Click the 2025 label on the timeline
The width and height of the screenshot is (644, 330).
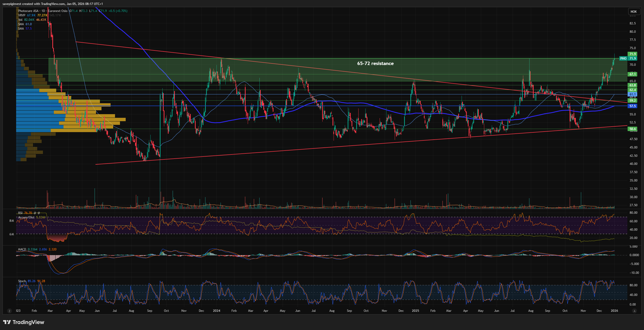(415, 311)
